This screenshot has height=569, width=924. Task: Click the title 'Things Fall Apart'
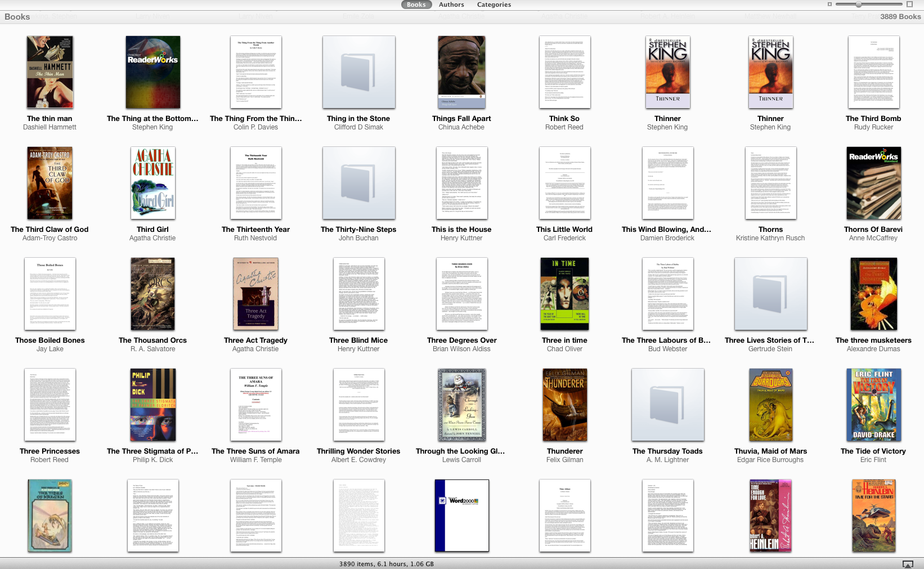(x=461, y=119)
